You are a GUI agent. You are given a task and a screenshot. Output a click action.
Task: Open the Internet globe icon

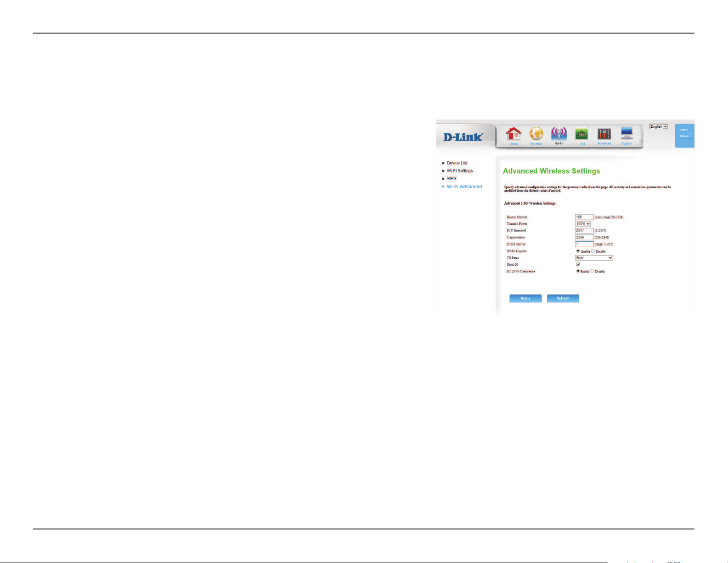click(x=536, y=134)
